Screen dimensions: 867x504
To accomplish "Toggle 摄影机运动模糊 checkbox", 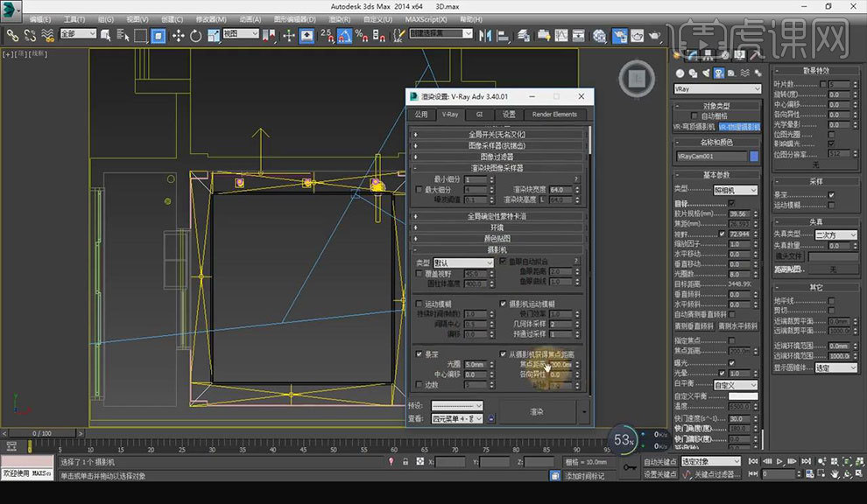I will coord(503,304).
